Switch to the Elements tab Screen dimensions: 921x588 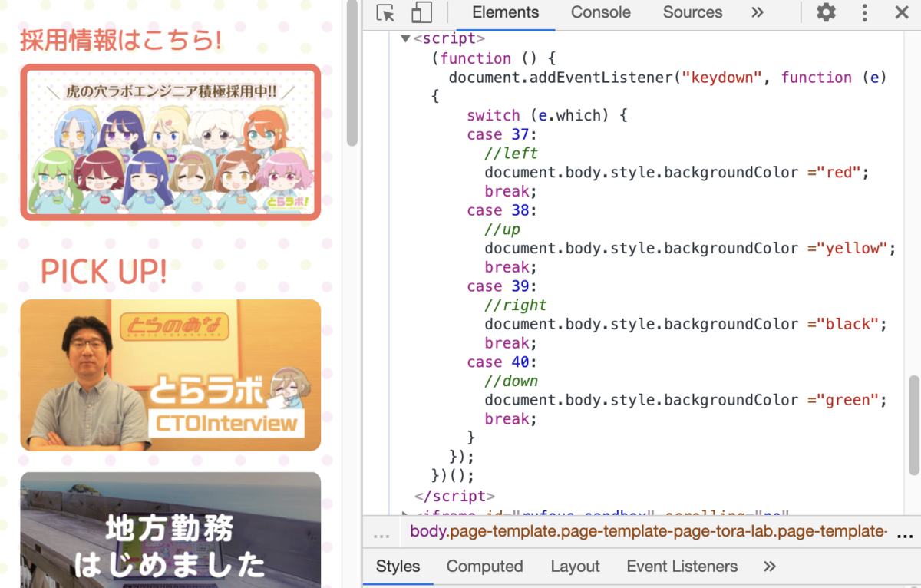506,12
